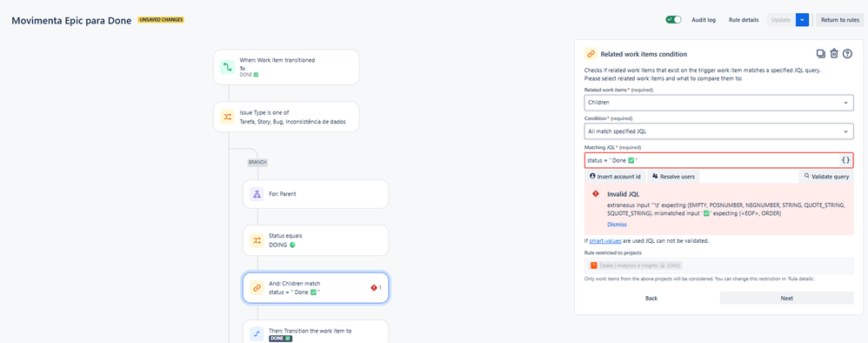Select the Status equals DOING card
The image size is (868, 343).
pos(316,240)
